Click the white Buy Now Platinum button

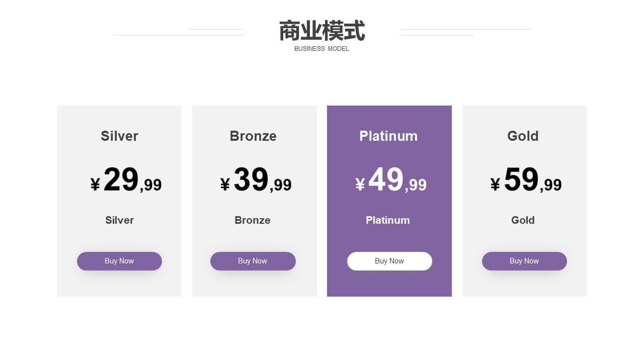tap(389, 261)
